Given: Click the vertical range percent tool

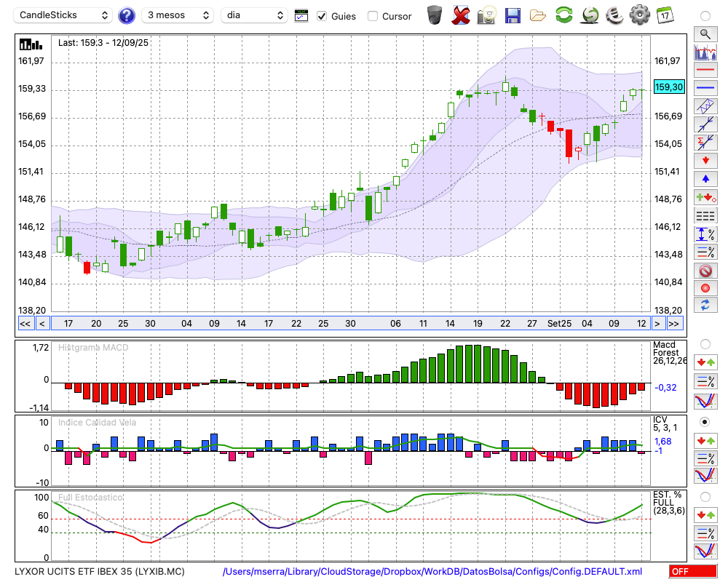Looking at the screenshot, I should [x=705, y=234].
